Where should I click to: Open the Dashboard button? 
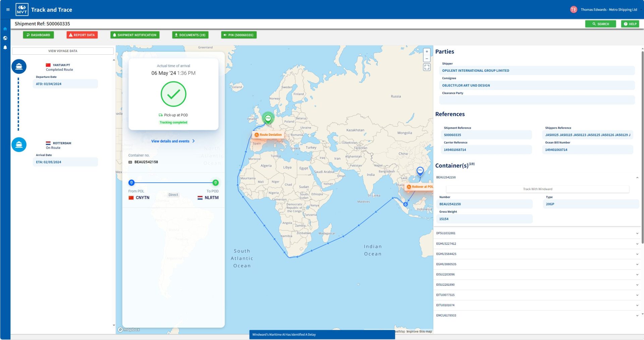[38, 35]
